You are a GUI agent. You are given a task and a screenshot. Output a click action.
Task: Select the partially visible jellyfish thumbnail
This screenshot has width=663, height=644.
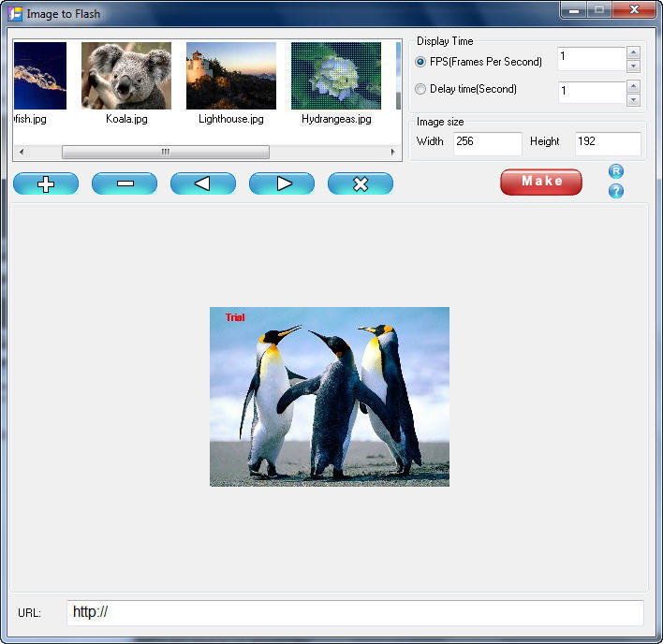40,76
